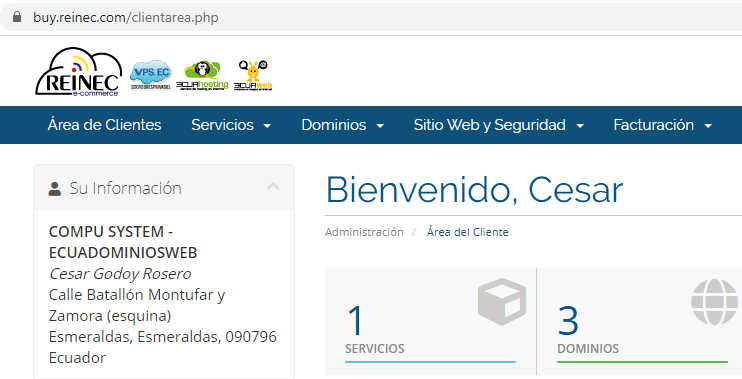Click the REINEC e-commerce cloud logo
Screen dimensions: 742x379
(78, 72)
